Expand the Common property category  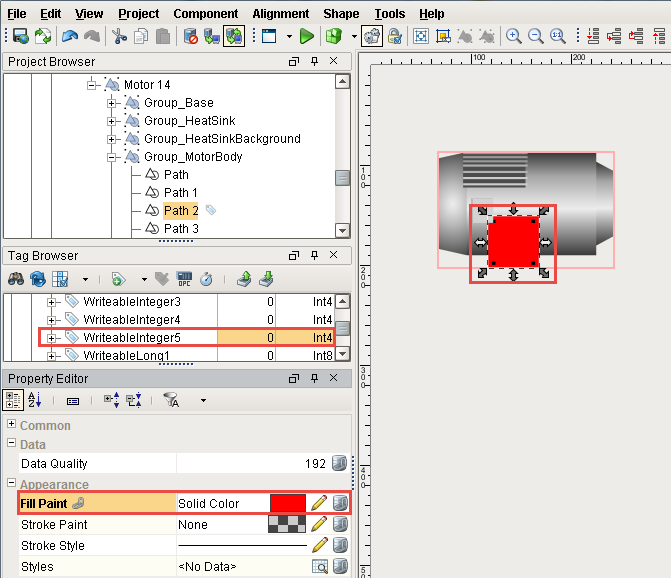tap(12, 426)
